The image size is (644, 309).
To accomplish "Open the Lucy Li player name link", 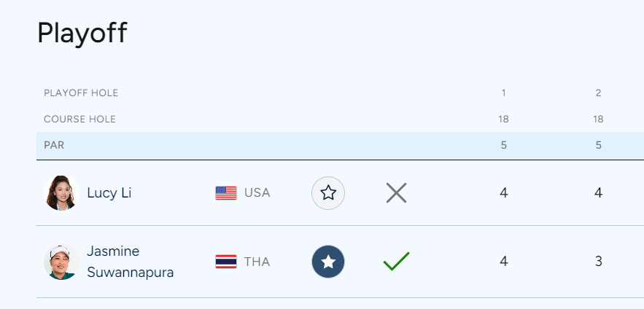I will click(x=109, y=193).
